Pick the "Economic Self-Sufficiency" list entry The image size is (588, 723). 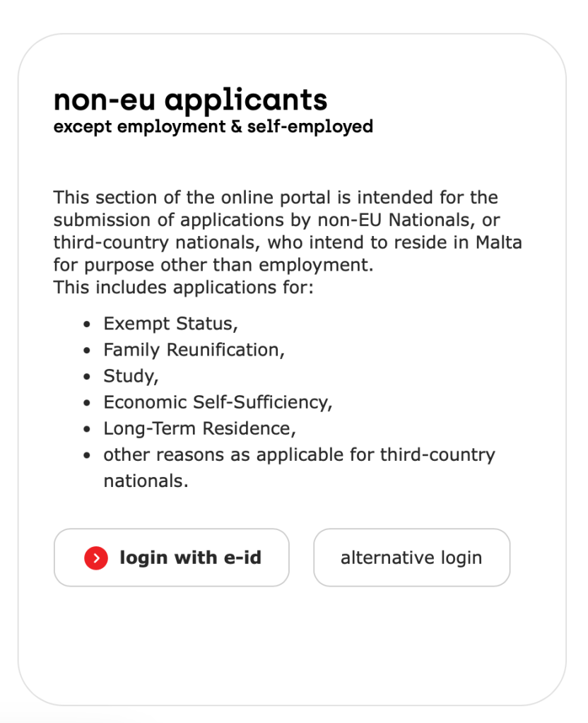(218, 402)
